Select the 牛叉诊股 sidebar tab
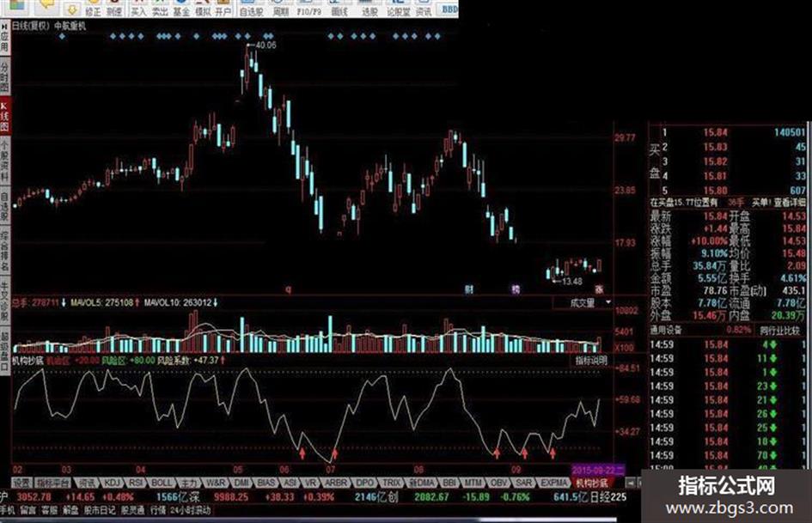 click(4, 301)
